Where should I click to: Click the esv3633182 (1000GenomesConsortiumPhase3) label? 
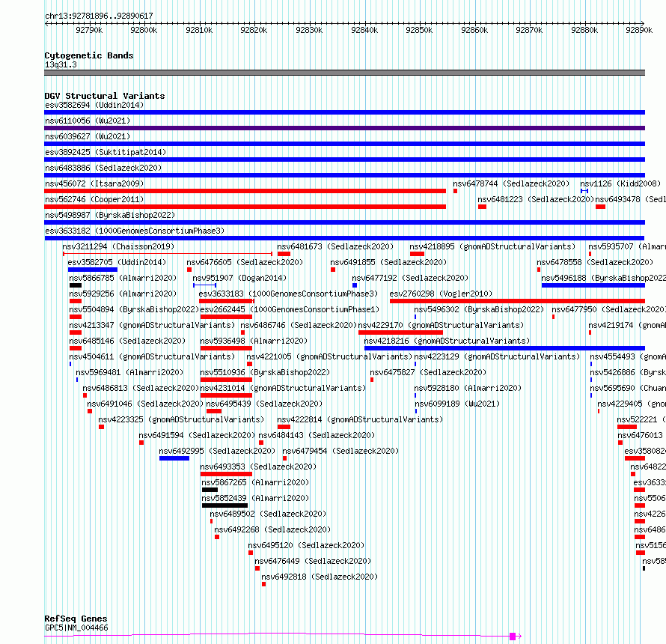pos(135,231)
